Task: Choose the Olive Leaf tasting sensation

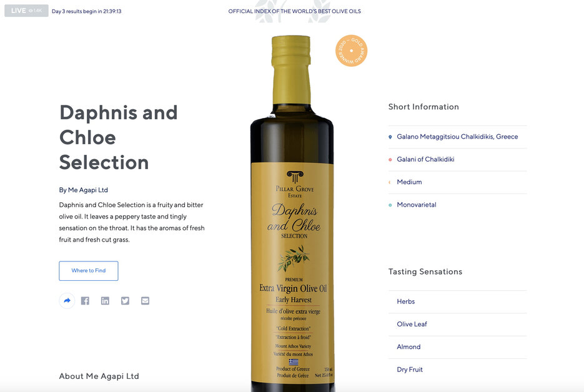Action: pos(412,324)
